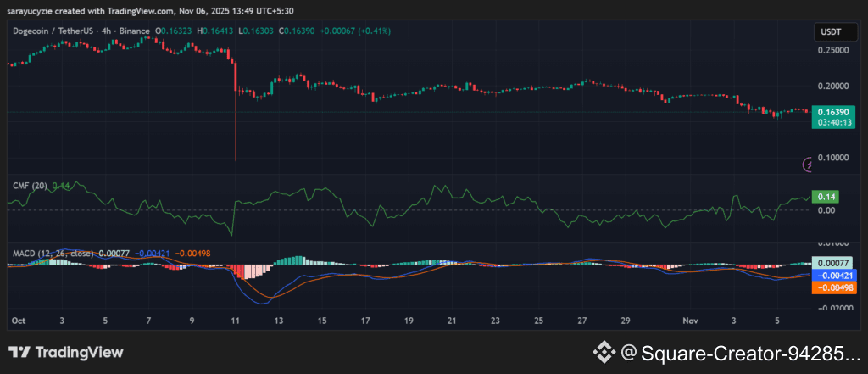Click the TradingView logo icon

(20, 352)
